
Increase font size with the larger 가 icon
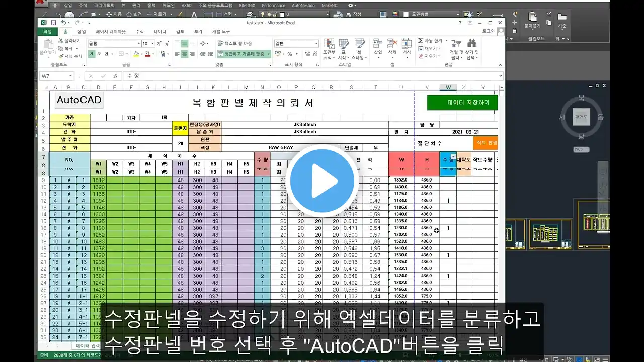coord(159,44)
